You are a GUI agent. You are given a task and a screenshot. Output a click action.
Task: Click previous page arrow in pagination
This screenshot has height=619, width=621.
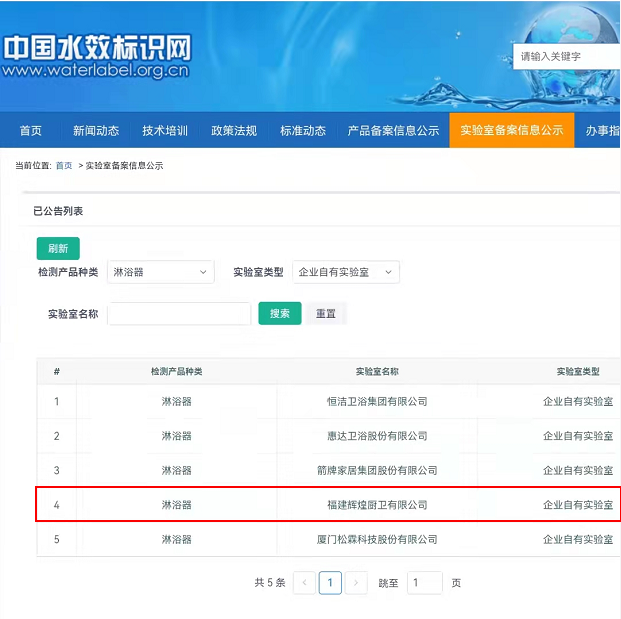305,583
